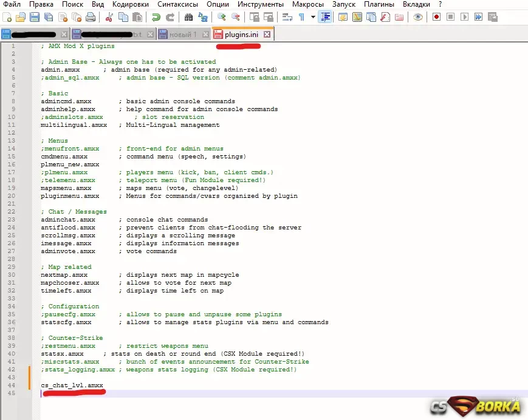Toggle file monitoring eye icon
The image size is (528, 420).
coord(418,17)
